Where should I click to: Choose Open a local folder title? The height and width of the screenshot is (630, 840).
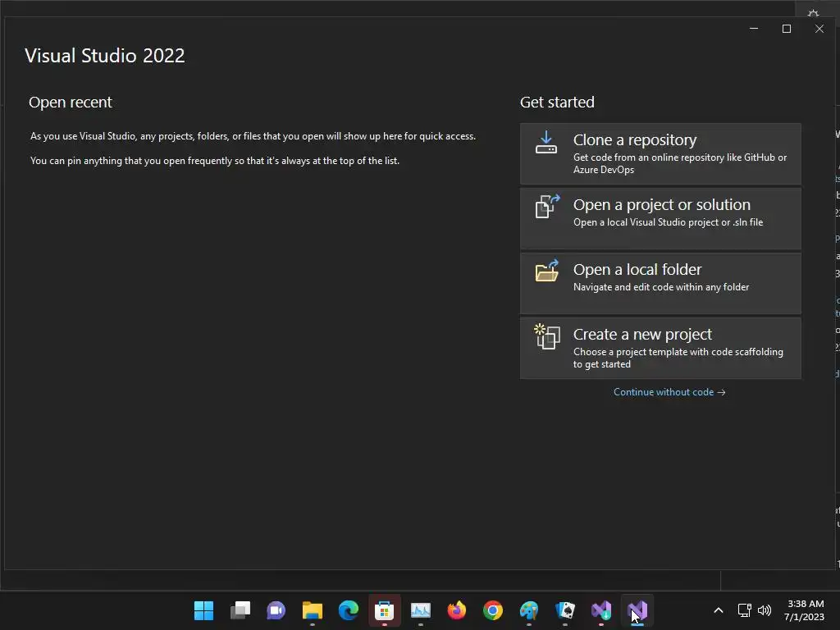637,269
